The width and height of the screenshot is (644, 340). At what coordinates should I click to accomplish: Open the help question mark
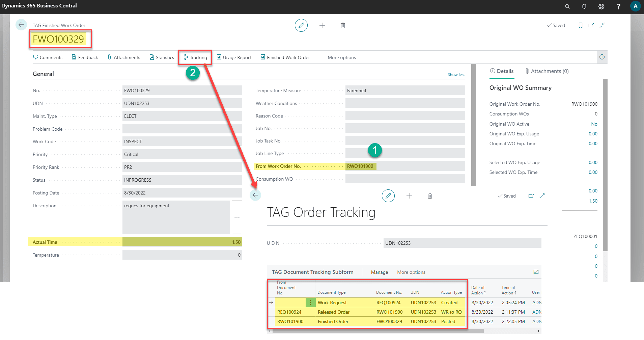pos(618,6)
